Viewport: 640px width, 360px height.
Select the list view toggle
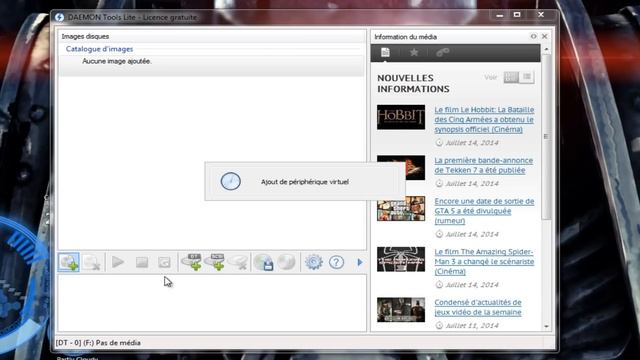tap(527, 77)
